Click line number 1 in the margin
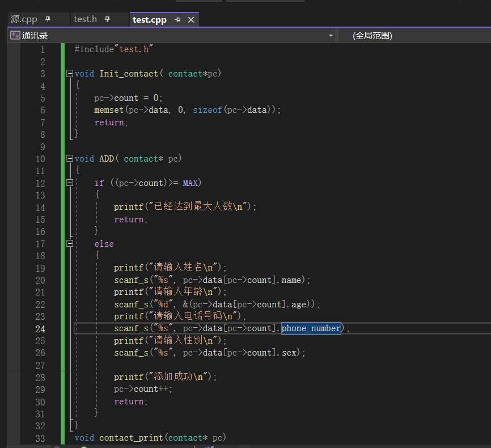 43,49
